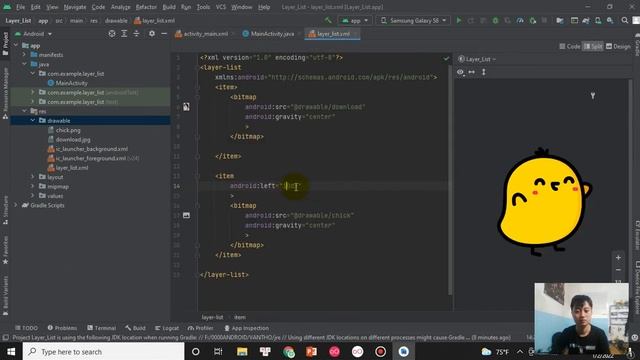Switch editor to Code view mode
Screen dimensions: 640x360
click(x=570, y=47)
